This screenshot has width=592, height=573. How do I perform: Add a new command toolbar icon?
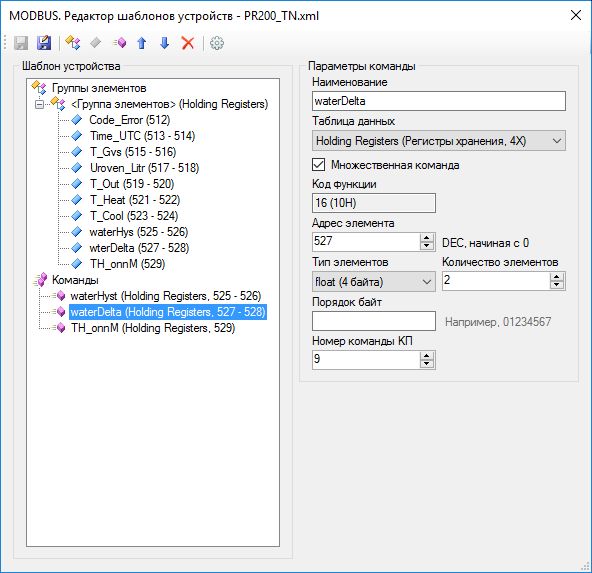(119, 43)
